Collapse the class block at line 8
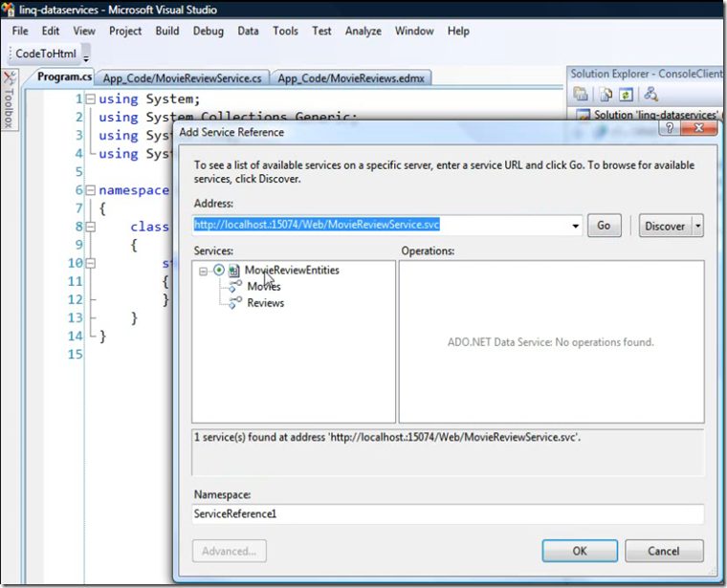The height and width of the screenshot is (588, 727). (91, 227)
